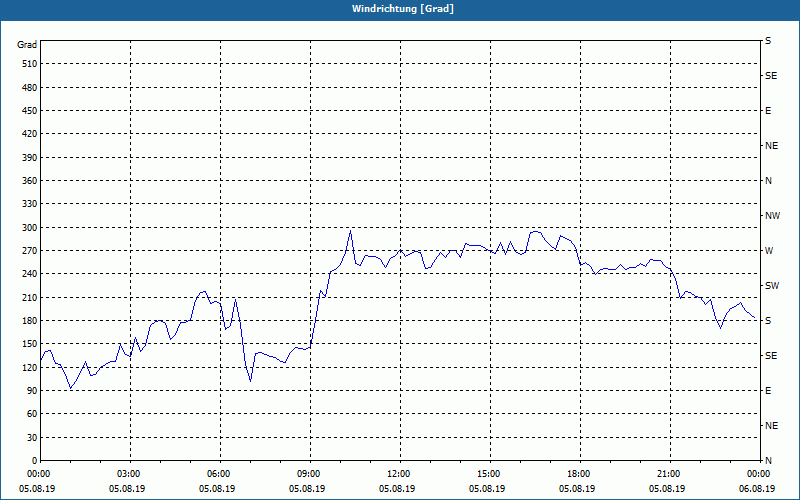The height and width of the screenshot is (500, 800).
Task: Click the SW compass label
Action: click(772, 286)
